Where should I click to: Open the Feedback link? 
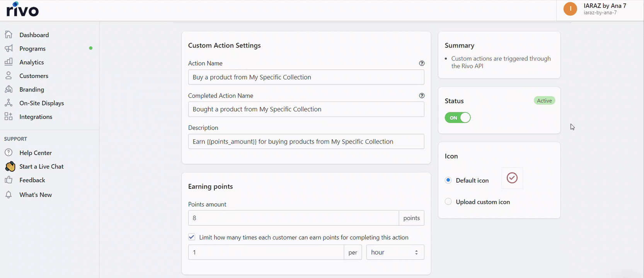point(32,180)
